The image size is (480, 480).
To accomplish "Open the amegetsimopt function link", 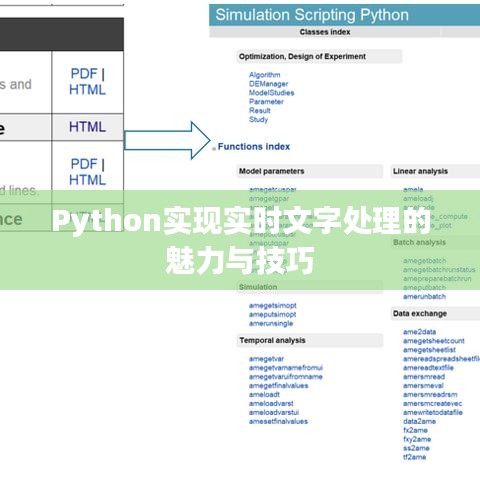I will [x=273, y=306].
